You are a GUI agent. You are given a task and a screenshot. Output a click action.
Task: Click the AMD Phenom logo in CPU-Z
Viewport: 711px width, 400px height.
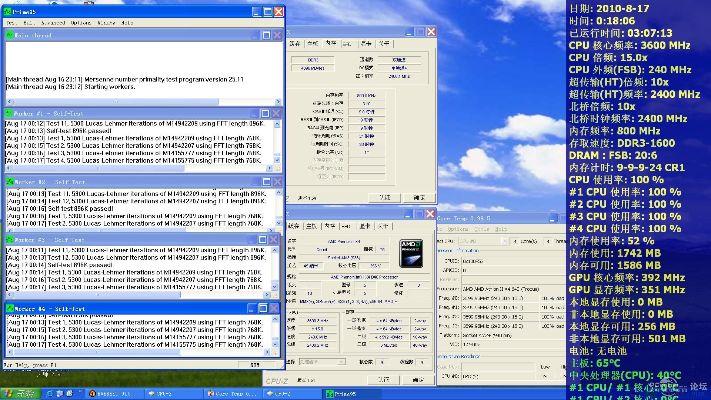[x=413, y=252]
